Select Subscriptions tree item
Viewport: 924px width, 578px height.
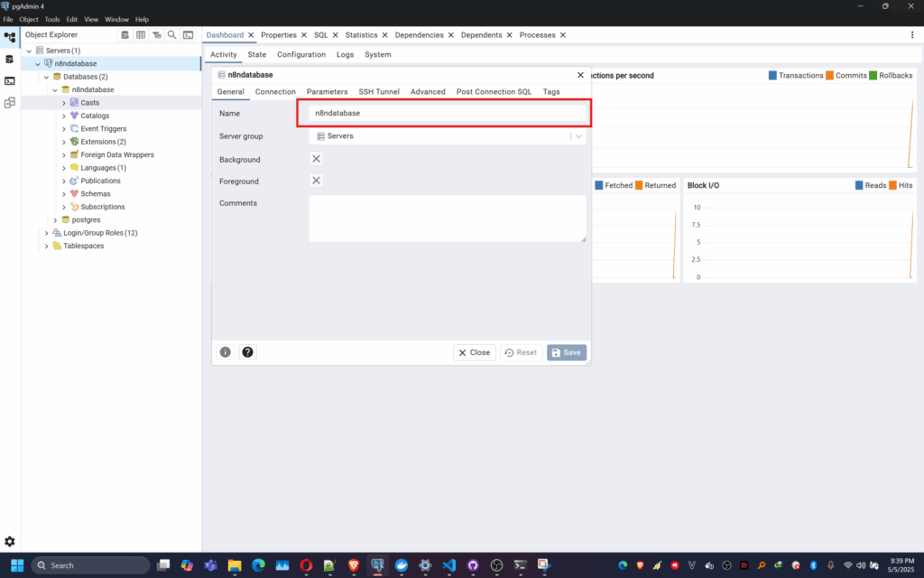click(103, 207)
